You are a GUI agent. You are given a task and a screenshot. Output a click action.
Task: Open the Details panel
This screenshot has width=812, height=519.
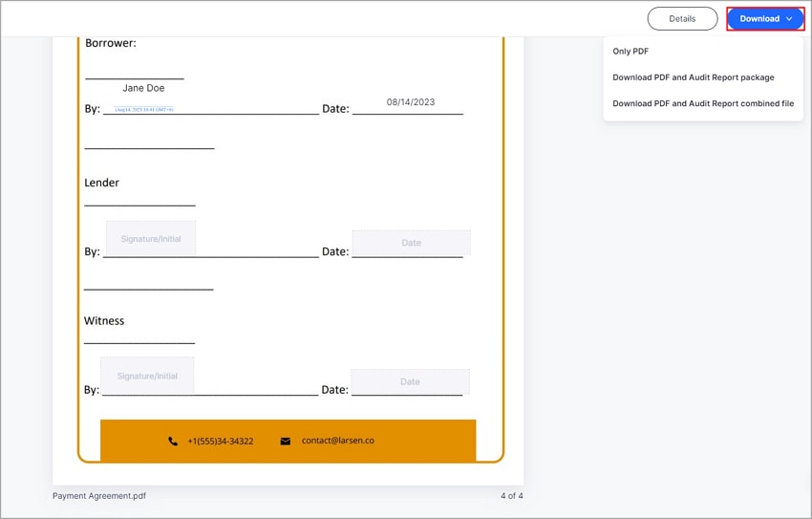pos(682,19)
